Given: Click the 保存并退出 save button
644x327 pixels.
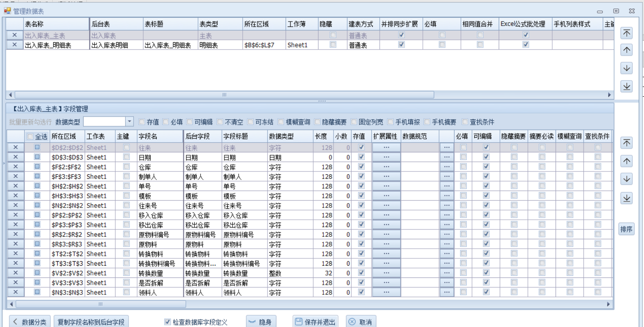Looking at the screenshot, I should (315, 322).
